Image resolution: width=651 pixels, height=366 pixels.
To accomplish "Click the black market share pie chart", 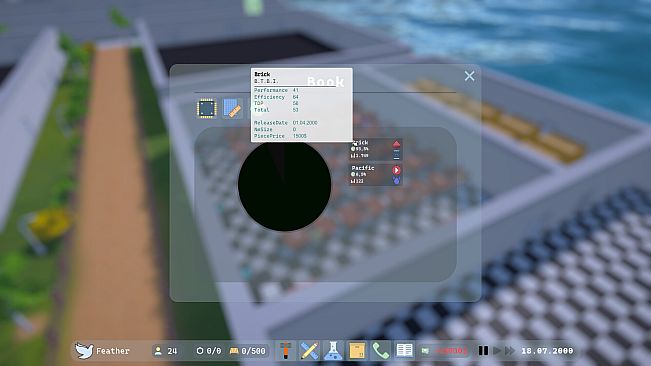I will [x=284, y=185].
